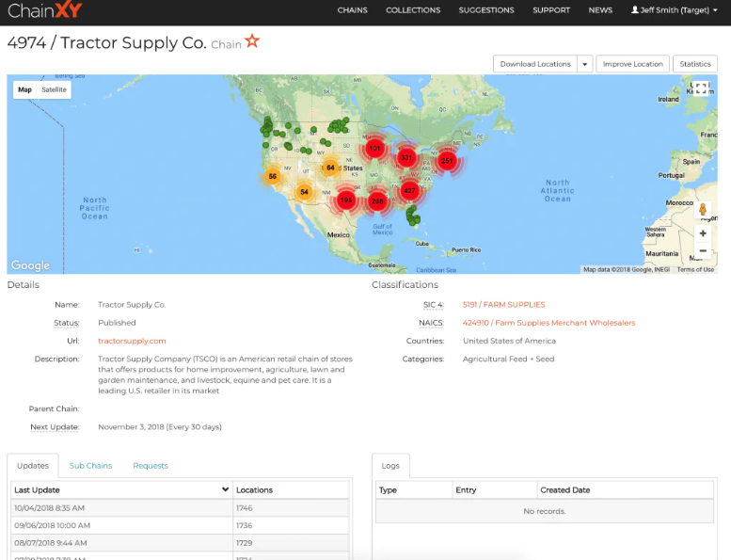Click the Florida green marker cluster
This screenshot has width=731, height=560.
413,216
